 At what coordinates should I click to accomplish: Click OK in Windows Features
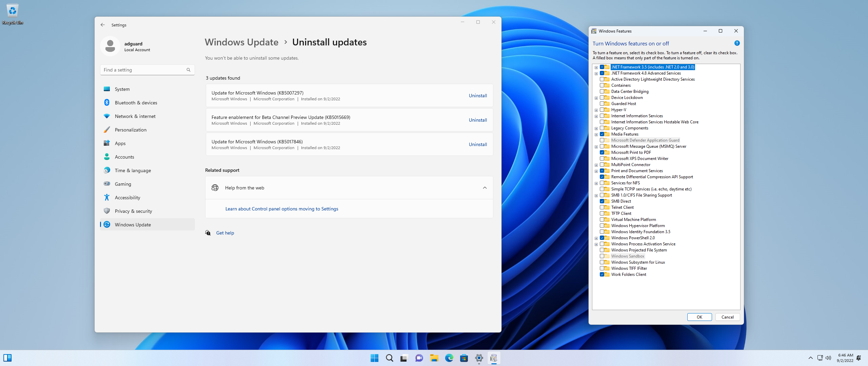[699, 317]
